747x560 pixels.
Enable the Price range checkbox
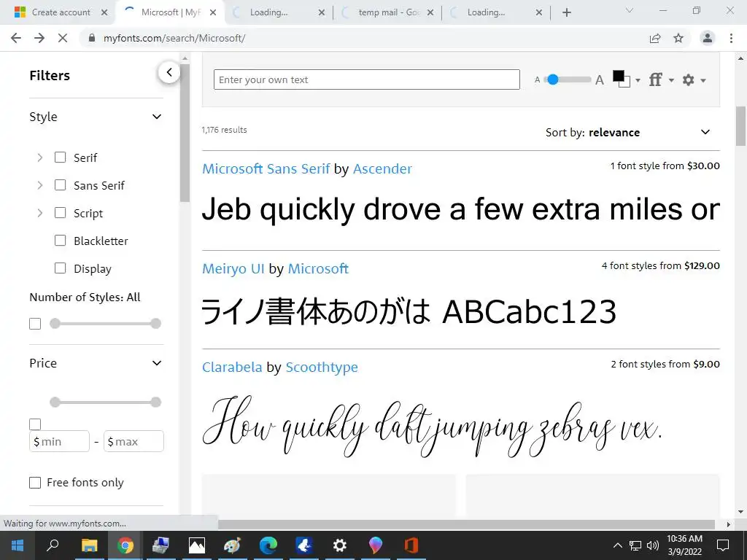tap(35, 424)
